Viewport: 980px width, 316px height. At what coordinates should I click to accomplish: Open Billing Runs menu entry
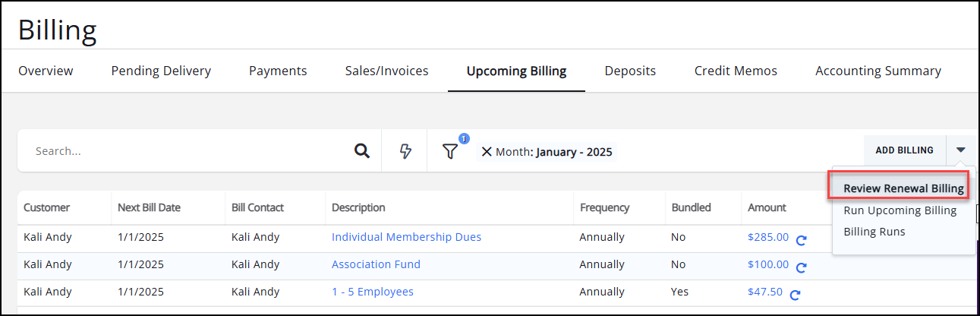[874, 232]
